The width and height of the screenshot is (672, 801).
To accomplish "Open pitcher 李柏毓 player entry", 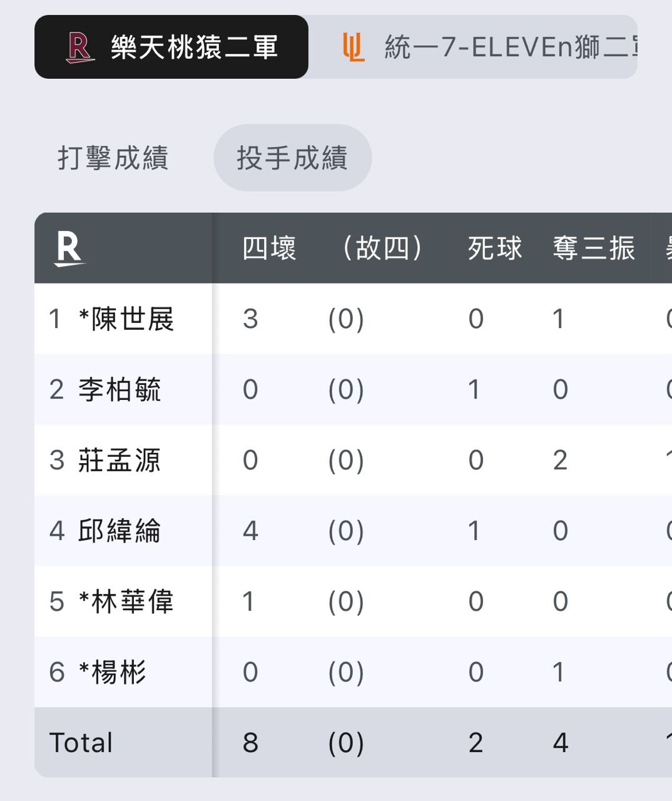I will click(x=120, y=390).
